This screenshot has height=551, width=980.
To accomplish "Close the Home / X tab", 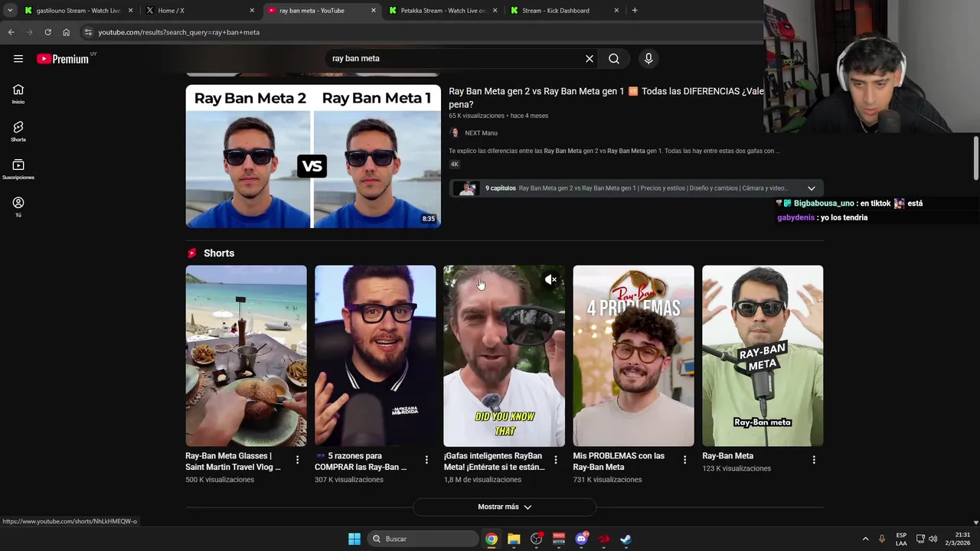I will [252, 11].
